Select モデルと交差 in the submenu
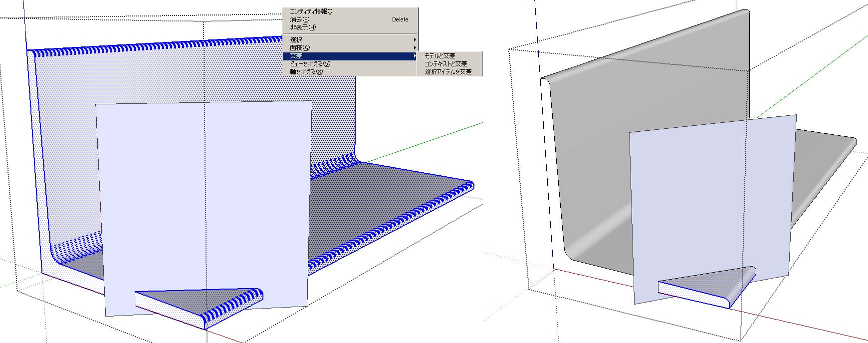868x343 pixels. point(450,56)
